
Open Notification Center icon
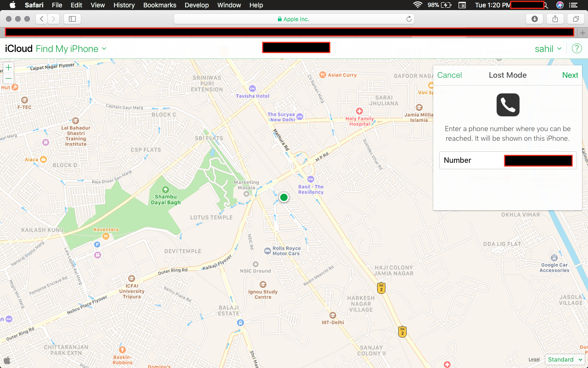pos(573,5)
